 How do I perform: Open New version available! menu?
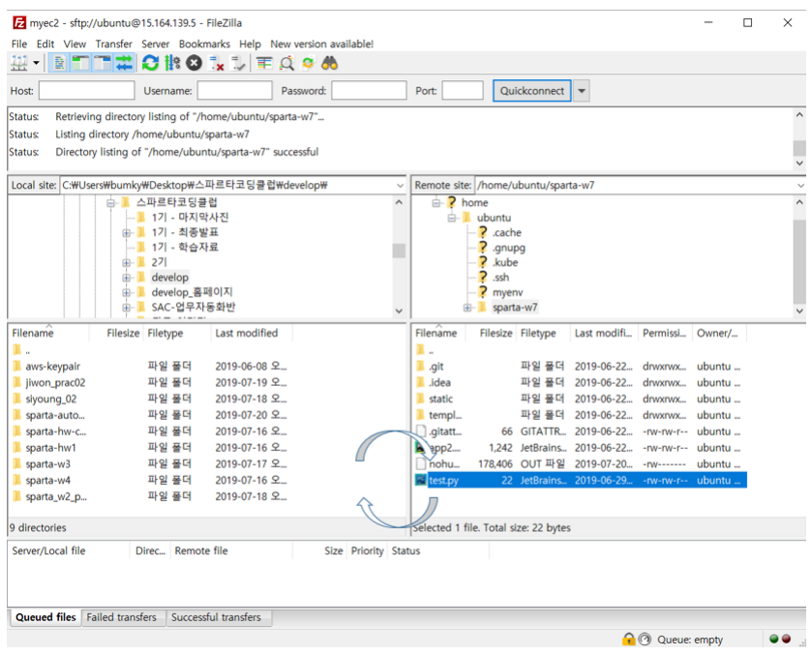click(321, 44)
